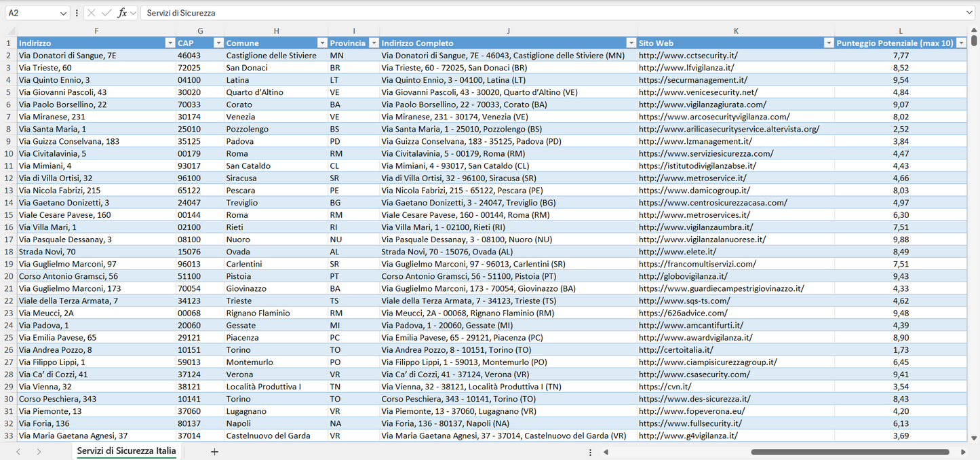Add a new worksheet with the plus icon
Image resolution: width=980 pixels, height=460 pixels.
214,451
